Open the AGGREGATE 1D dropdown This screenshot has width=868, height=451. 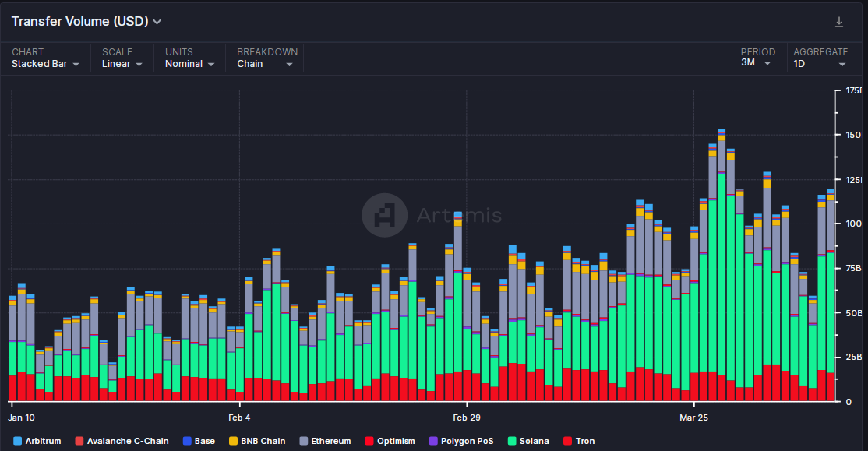click(x=820, y=58)
